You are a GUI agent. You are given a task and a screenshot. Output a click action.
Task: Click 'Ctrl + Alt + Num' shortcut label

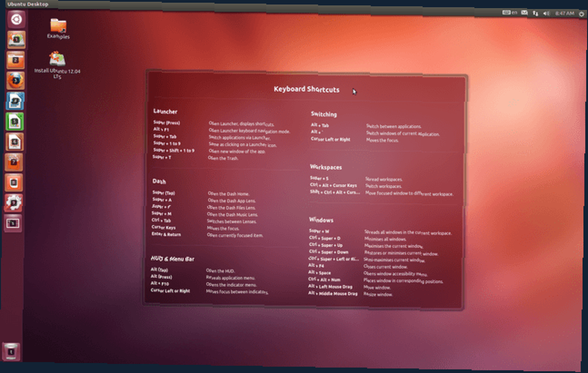325,280
